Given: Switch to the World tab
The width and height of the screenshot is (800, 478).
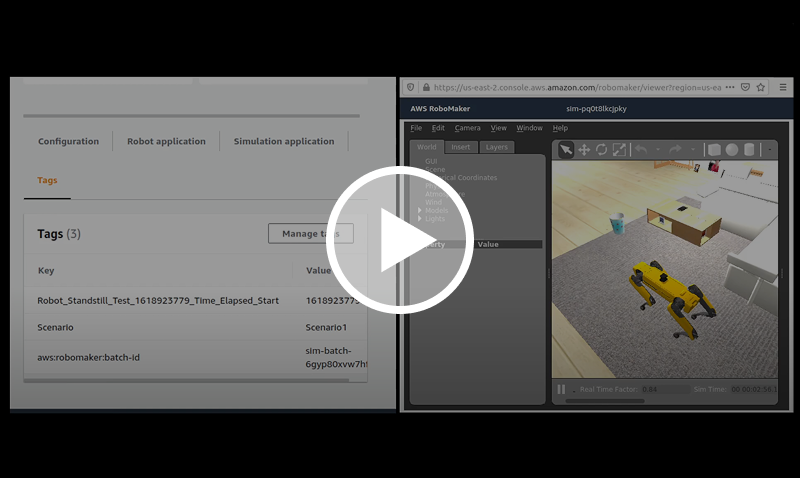Looking at the screenshot, I should pos(427,147).
